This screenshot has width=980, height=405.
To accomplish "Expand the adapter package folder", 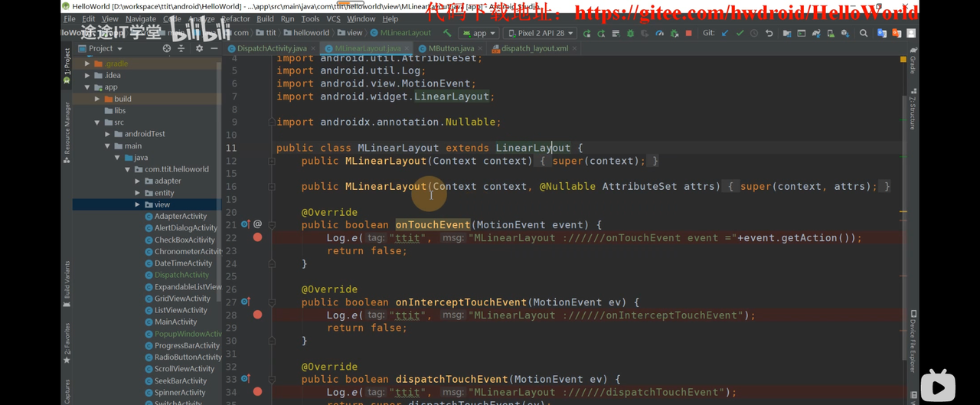I will coord(138,181).
